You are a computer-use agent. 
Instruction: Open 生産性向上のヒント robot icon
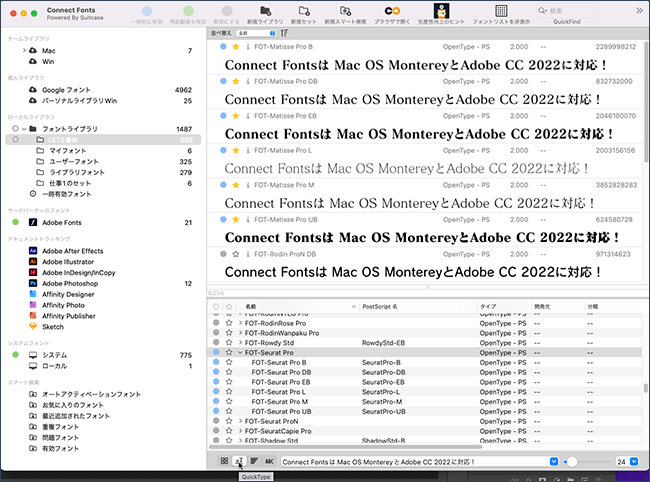(x=441, y=10)
